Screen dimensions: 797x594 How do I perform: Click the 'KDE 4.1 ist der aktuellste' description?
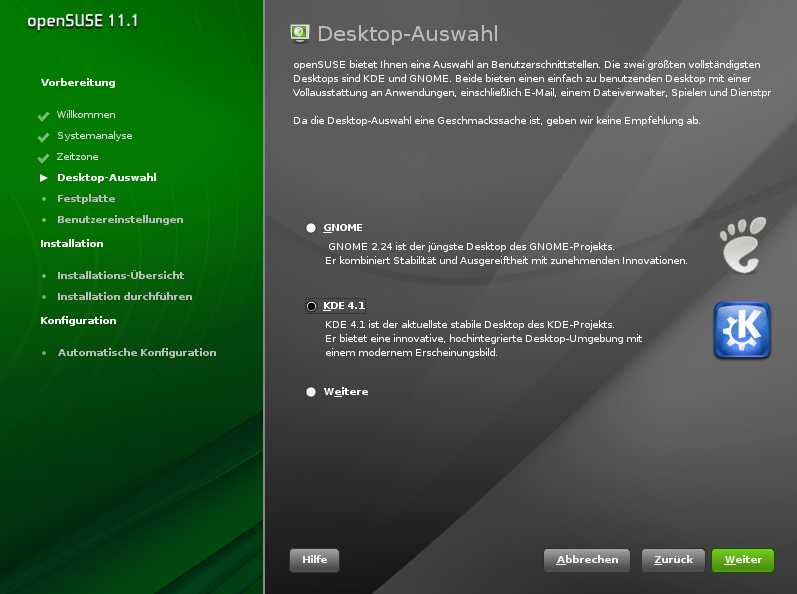(x=483, y=338)
